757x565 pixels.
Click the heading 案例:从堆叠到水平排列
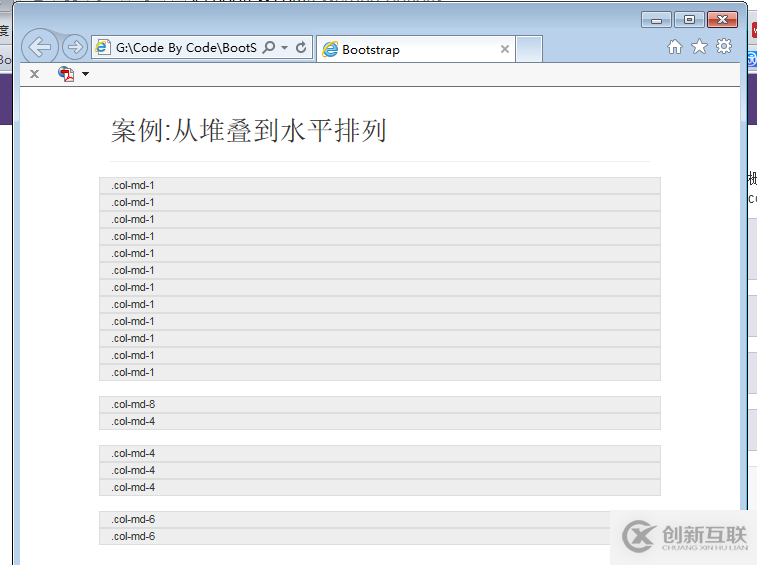(x=249, y=131)
